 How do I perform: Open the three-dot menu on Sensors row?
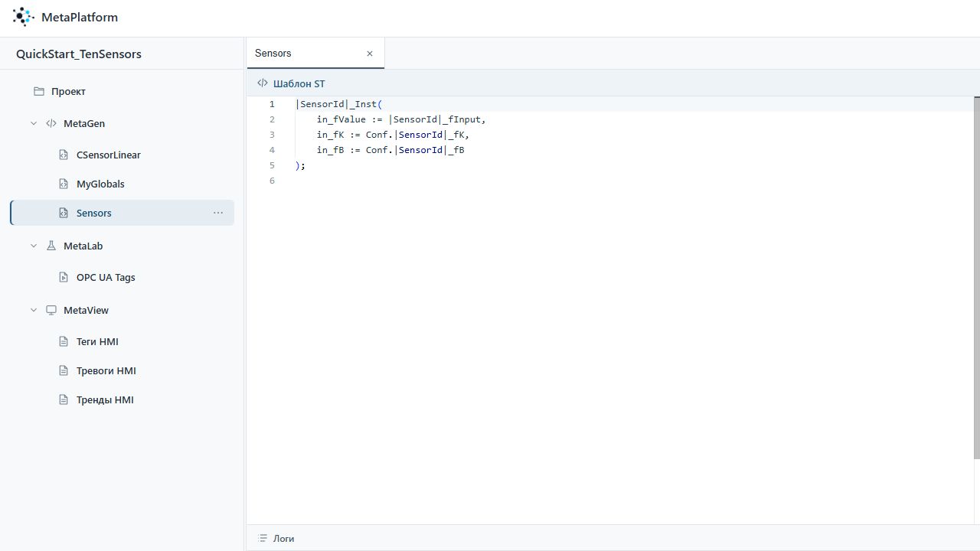[x=218, y=213]
